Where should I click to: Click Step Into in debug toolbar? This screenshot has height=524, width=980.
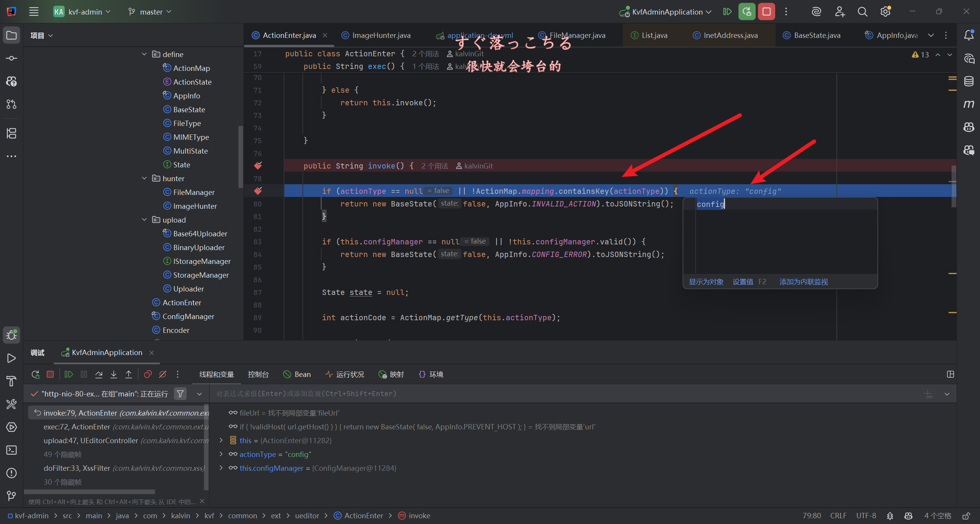[114, 374]
